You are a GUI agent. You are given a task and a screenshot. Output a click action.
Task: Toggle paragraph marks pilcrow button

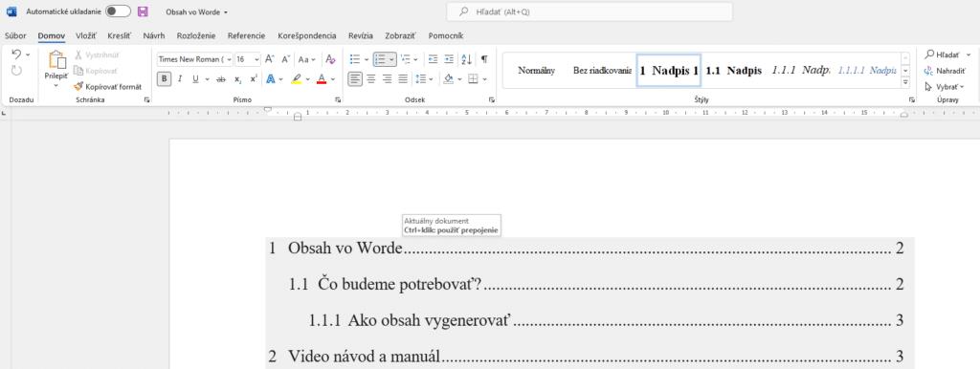(x=484, y=59)
